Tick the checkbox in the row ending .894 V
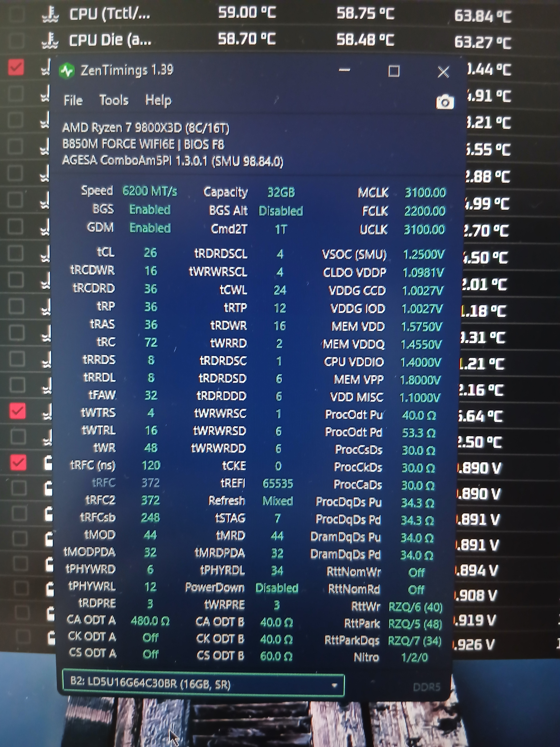Viewport: 560px width, 747px height. 21,563
